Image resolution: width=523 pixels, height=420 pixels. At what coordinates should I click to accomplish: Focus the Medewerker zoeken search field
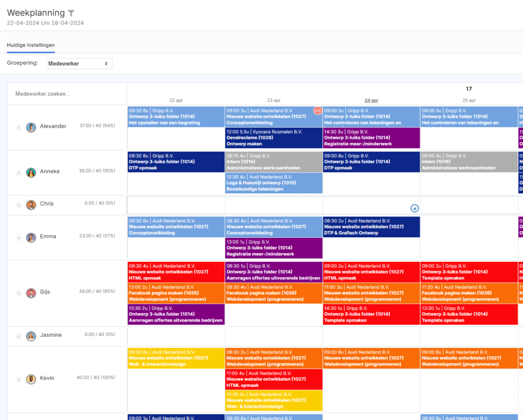click(43, 94)
